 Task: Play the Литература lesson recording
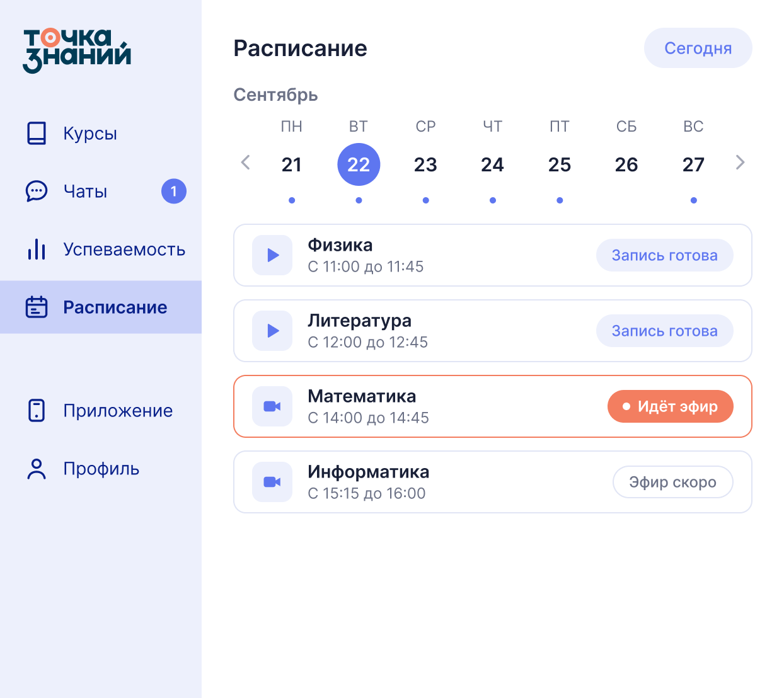272,331
